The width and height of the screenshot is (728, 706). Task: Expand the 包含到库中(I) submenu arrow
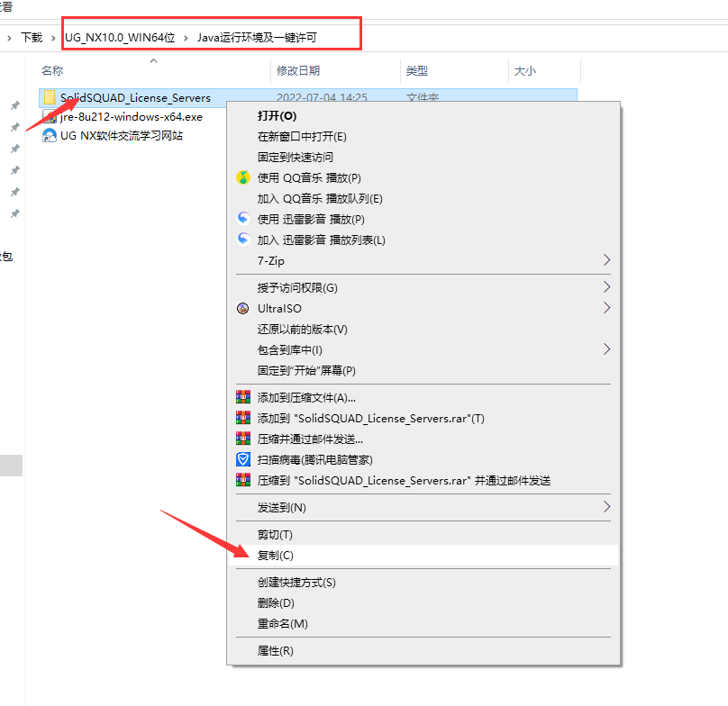point(606,349)
